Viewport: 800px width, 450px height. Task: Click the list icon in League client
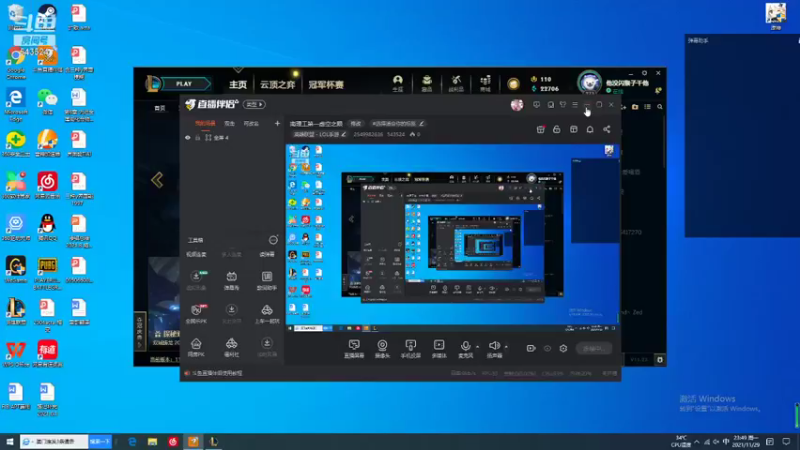click(647, 107)
